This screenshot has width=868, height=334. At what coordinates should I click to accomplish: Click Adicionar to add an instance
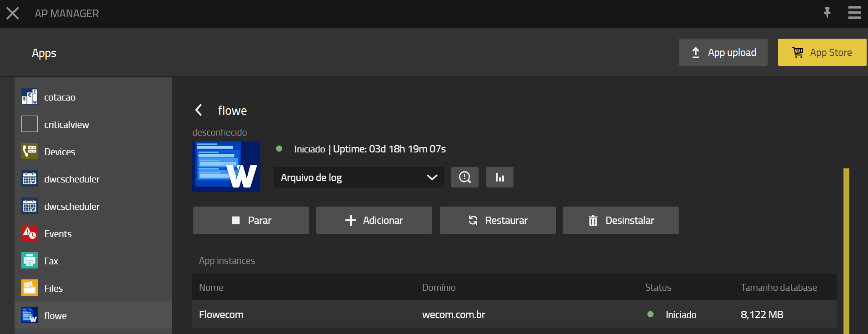click(374, 220)
